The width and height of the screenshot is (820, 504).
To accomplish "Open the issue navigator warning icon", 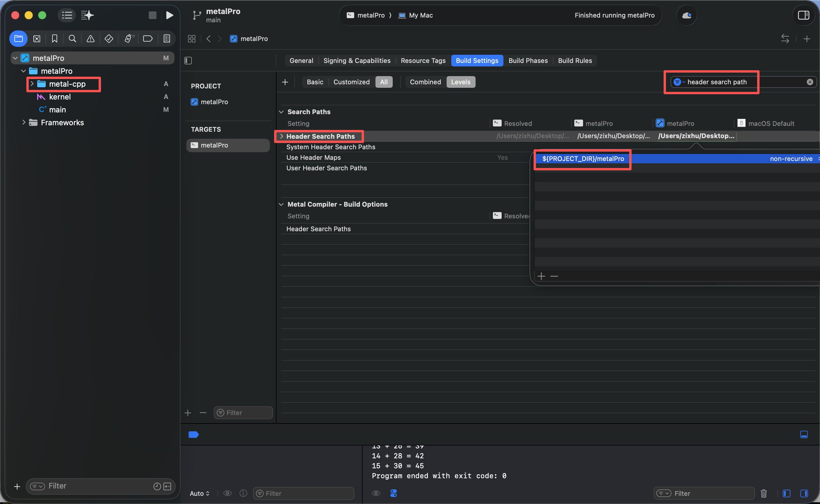I will pyautogui.click(x=90, y=39).
